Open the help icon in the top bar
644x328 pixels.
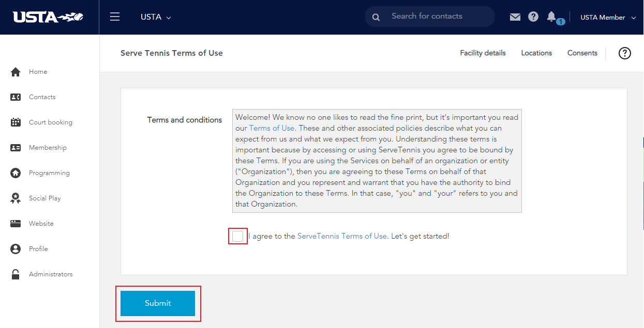click(533, 17)
